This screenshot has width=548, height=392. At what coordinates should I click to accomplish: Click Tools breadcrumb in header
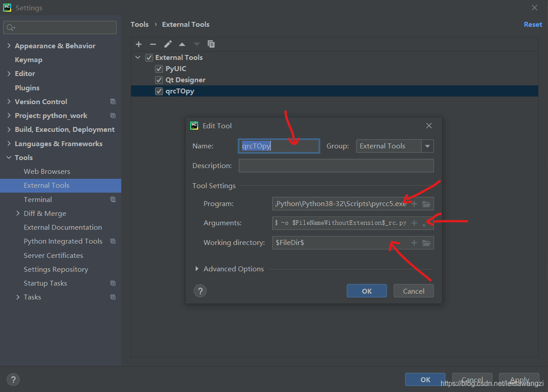pos(140,25)
